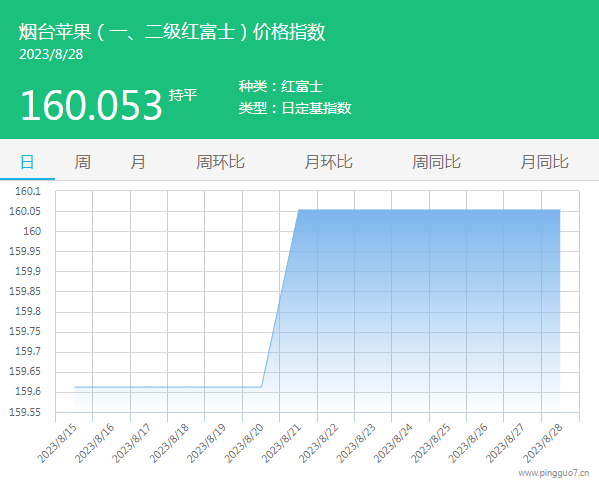Click the 2023/8/15 x-axis date label
599x484 pixels.
tap(57, 443)
